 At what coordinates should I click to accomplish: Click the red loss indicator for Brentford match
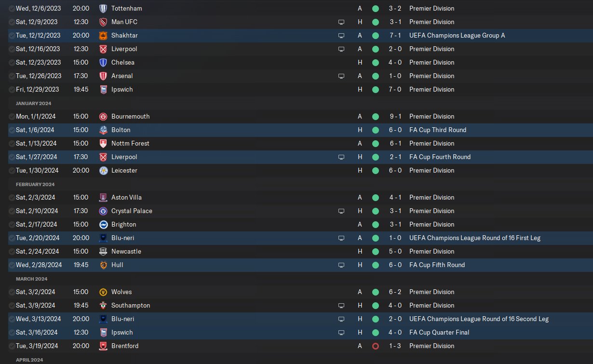pyautogui.click(x=376, y=346)
